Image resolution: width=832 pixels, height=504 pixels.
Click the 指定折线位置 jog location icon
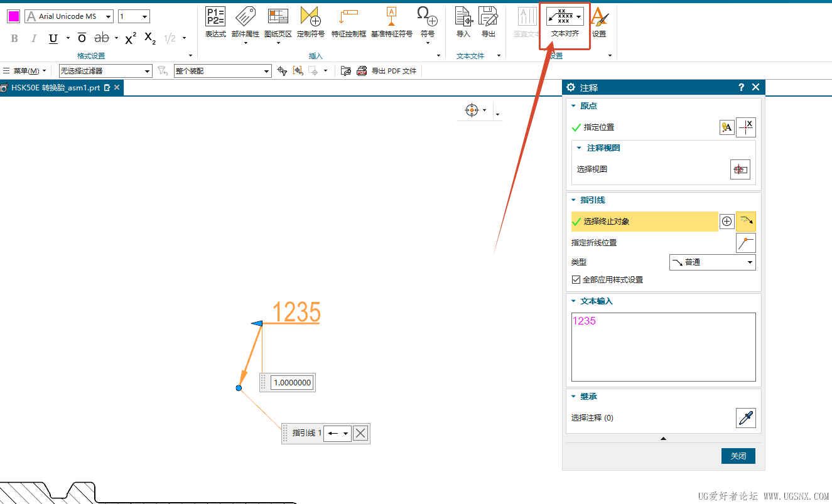746,243
